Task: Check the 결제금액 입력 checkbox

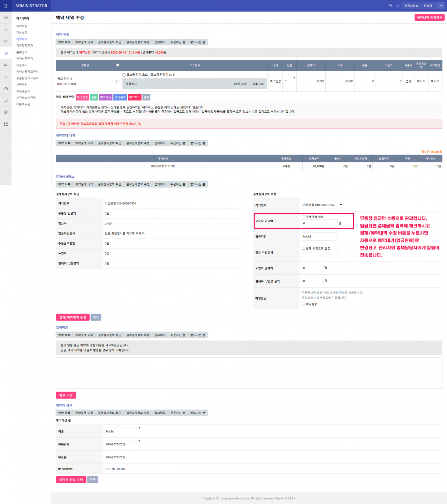Action: point(303,217)
